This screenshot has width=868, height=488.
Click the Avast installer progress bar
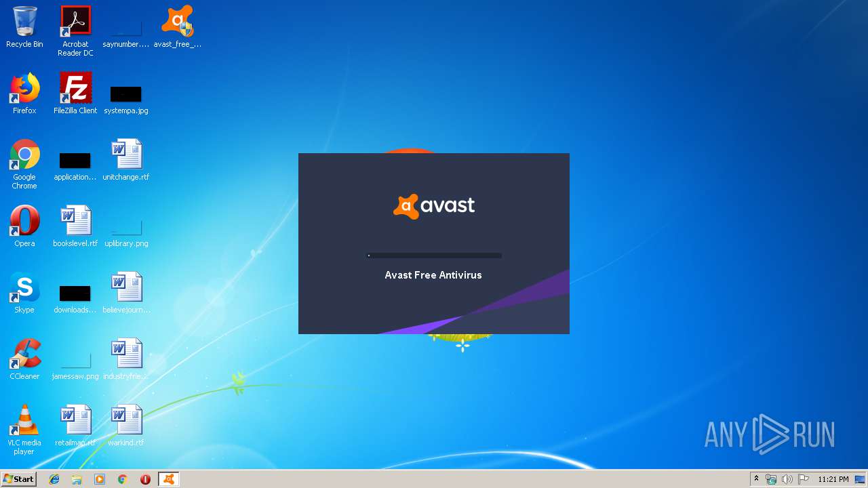pos(434,256)
